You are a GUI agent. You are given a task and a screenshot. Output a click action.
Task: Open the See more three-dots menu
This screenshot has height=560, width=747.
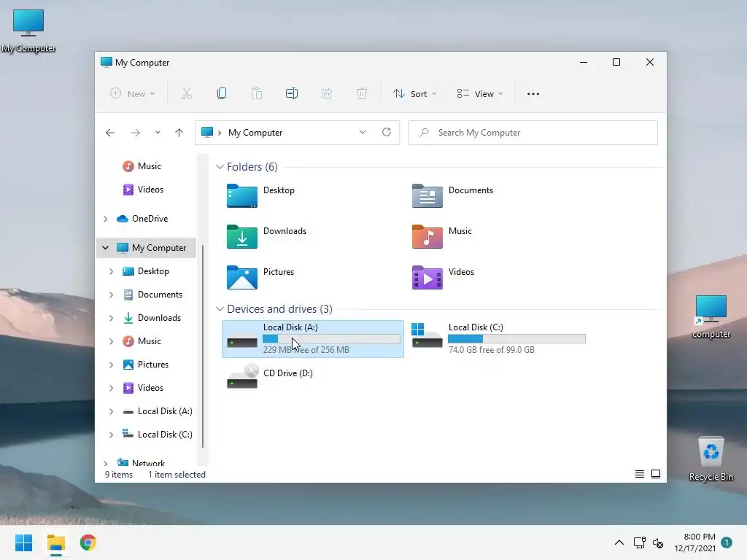coord(533,94)
